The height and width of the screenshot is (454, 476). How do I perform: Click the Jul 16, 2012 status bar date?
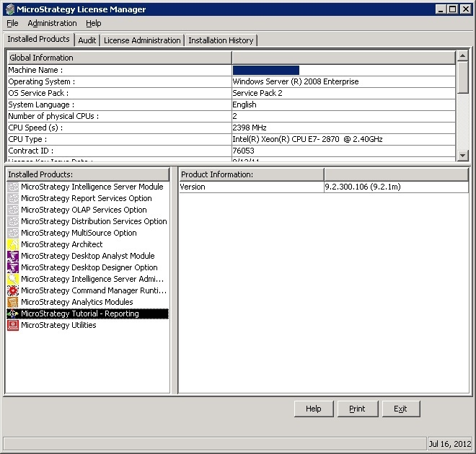(x=450, y=444)
